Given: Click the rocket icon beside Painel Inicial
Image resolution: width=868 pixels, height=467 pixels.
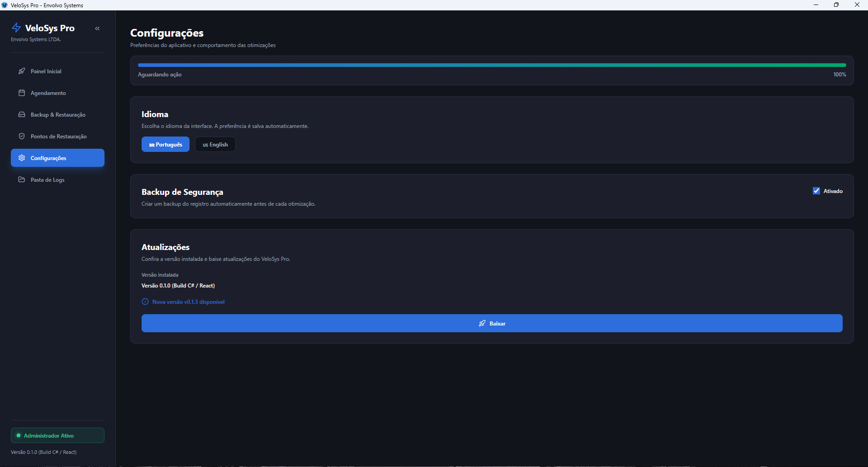Looking at the screenshot, I should (x=22, y=71).
